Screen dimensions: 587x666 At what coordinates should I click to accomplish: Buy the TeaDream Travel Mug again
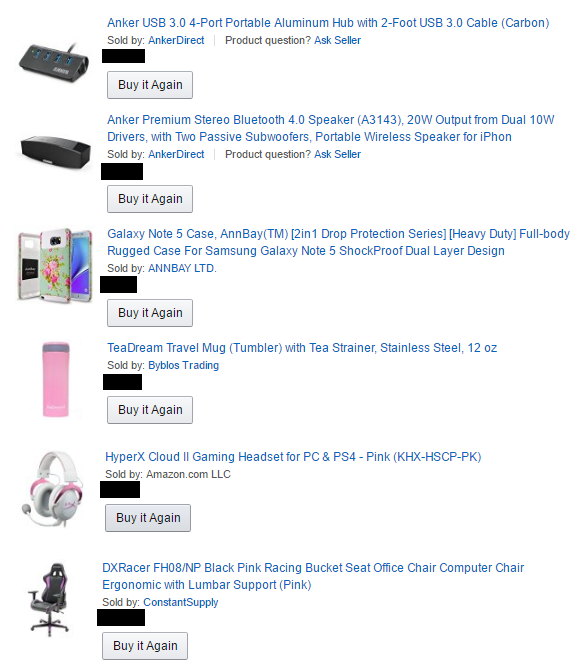(150, 410)
